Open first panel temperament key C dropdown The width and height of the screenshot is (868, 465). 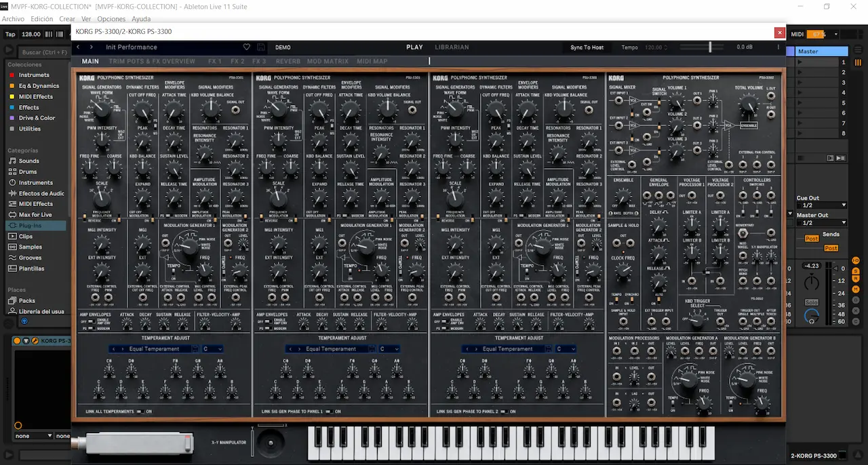(x=212, y=349)
